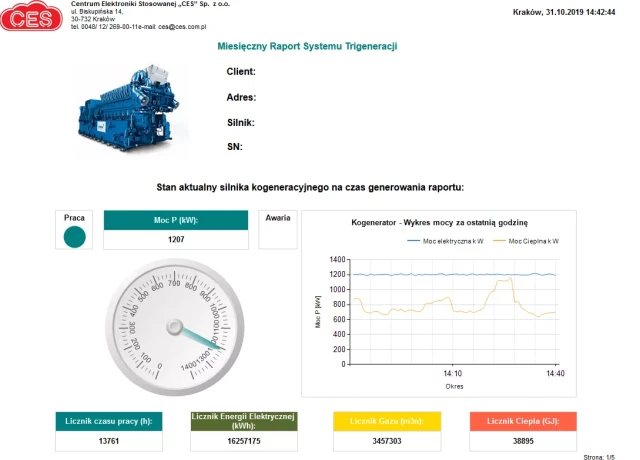
Task: Select the 13761 operating hours value
Action: coord(109,441)
